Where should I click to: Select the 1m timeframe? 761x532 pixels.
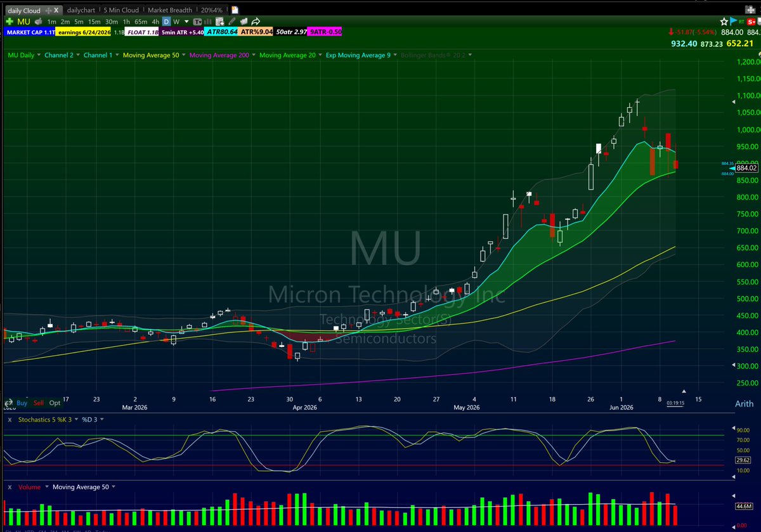(52, 22)
